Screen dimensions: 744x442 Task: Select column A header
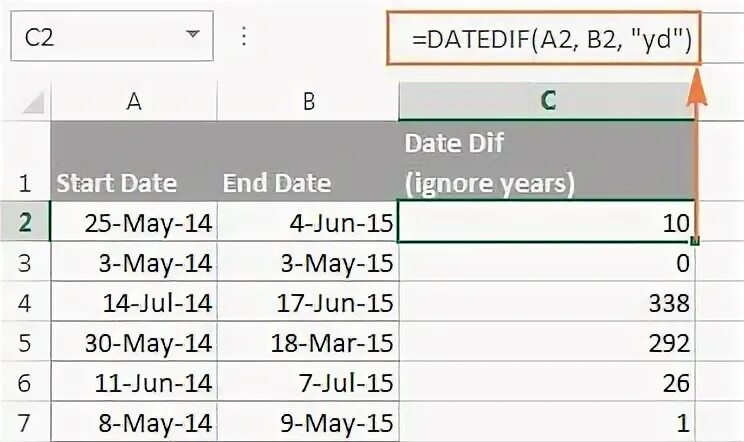click(x=134, y=101)
